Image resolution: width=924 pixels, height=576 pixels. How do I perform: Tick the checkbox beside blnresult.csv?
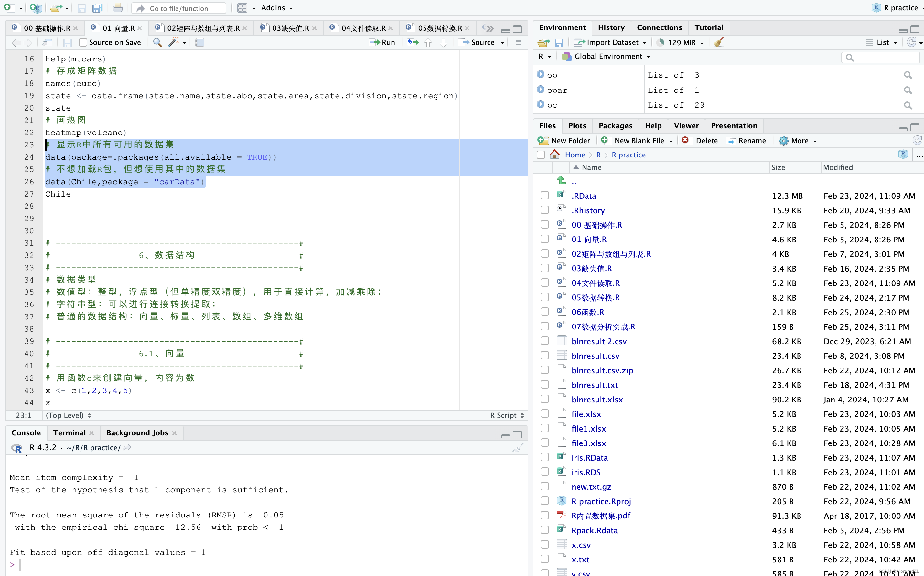[x=544, y=356]
